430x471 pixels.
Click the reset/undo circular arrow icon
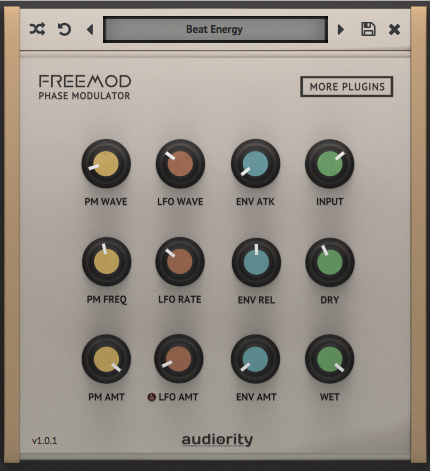[x=64, y=29]
